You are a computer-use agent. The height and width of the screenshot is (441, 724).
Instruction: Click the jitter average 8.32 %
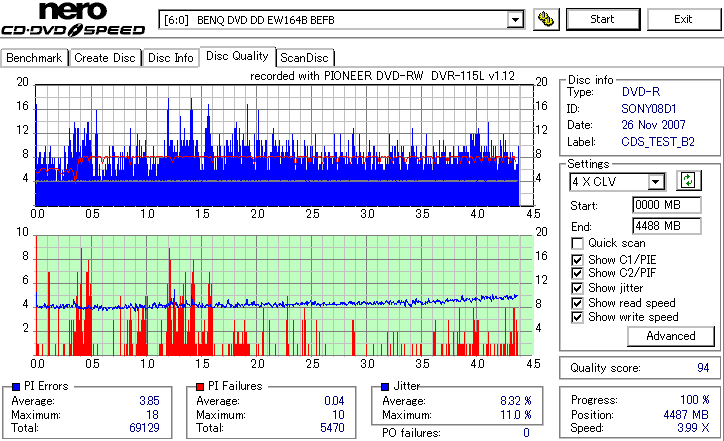tap(516, 401)
